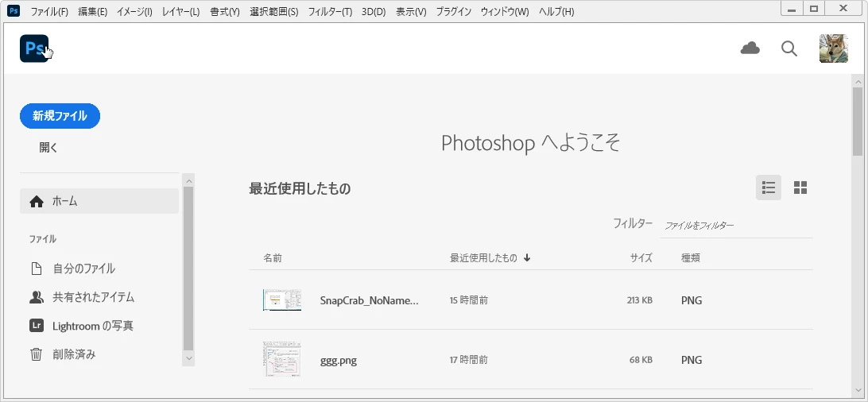This screenshot has height=402, width=868.
Task: Click the ファイルをフィルター input field
Action: tap(736, 226)
